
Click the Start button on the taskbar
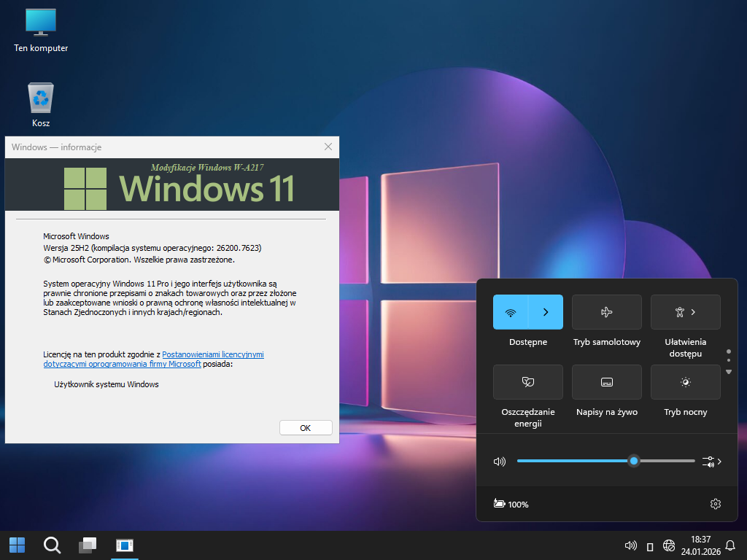(x=17, y=545)
